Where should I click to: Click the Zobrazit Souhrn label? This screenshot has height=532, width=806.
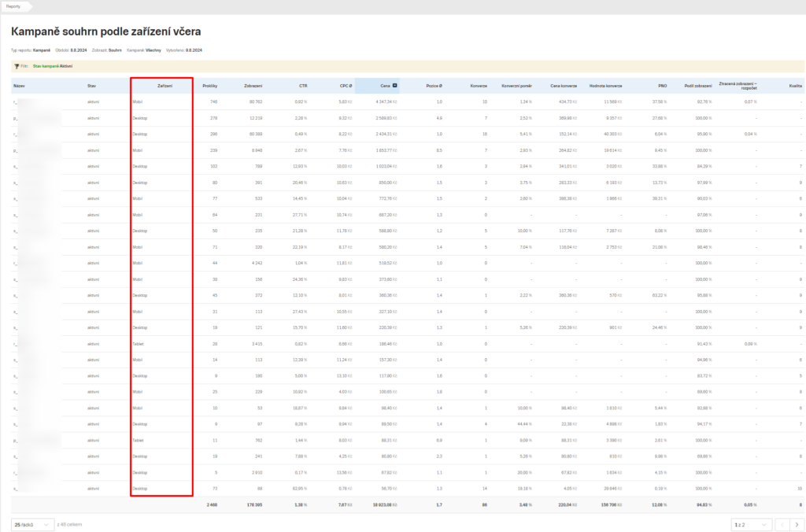coord(107,50)
